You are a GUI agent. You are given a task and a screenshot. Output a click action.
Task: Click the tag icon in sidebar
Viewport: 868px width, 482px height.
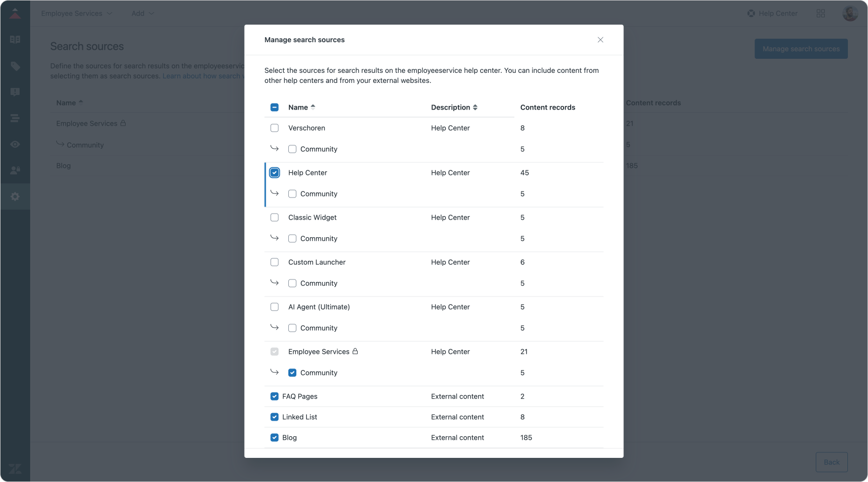point(15,66)
